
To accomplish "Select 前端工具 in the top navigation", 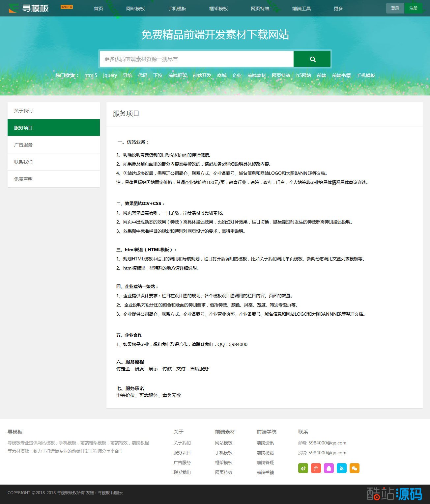I will click(x=301, y=9).
